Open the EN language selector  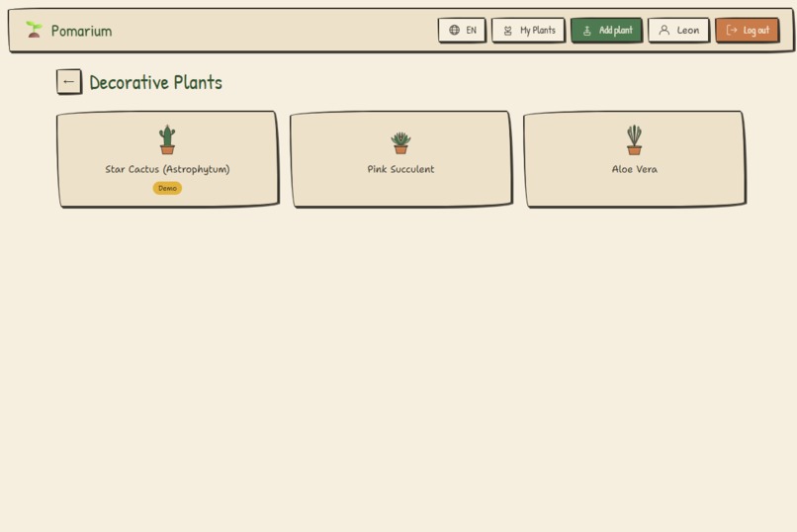pos(462,30)
